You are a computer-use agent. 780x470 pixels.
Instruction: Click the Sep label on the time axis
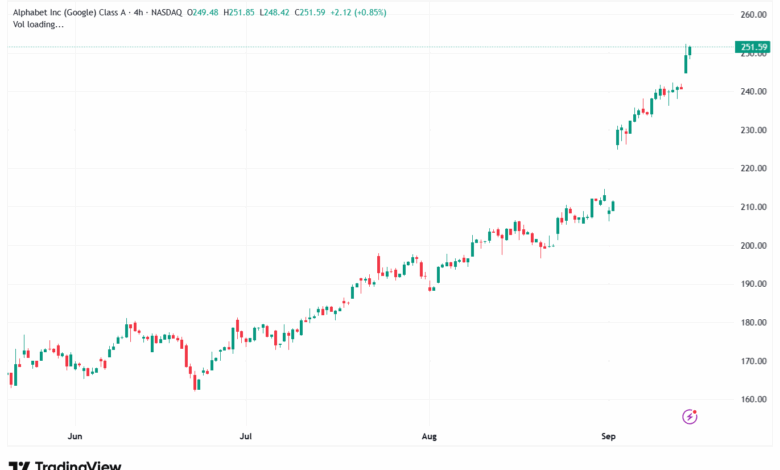coord(608,437)
